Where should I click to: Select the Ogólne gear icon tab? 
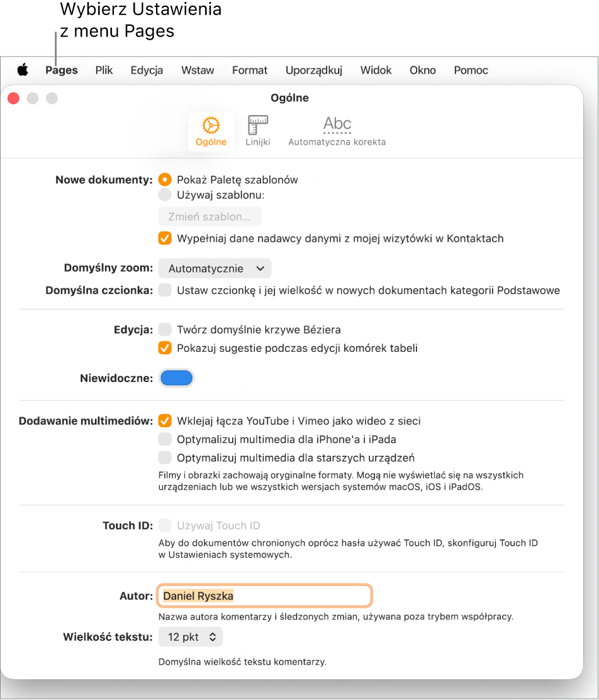coord(211,131)
